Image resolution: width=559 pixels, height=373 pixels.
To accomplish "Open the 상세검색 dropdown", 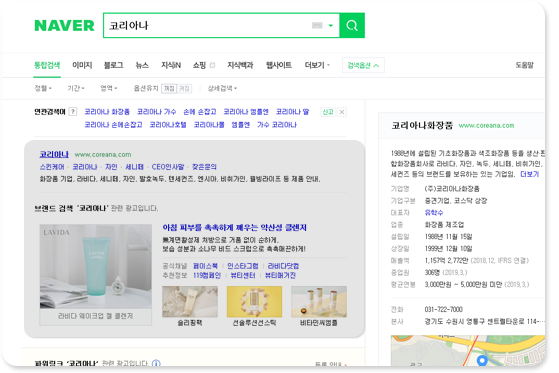I will click(222, 88).
